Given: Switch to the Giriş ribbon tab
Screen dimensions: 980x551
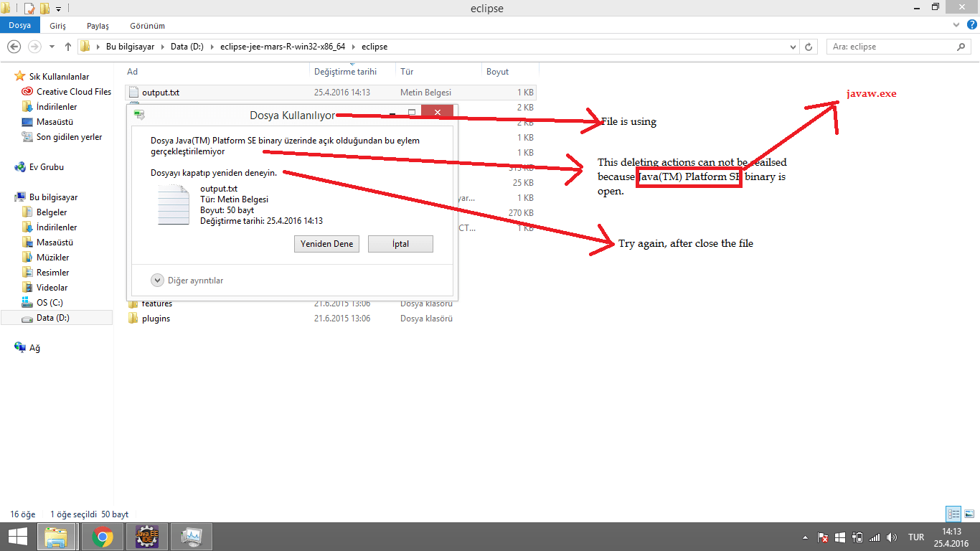Looking at the screenshot, I should tap(58, 25).
